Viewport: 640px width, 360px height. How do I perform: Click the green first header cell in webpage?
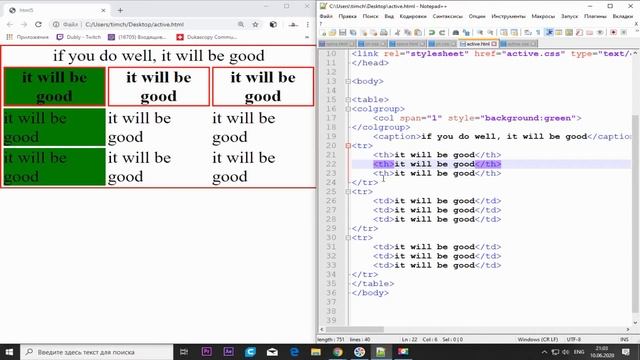(54, 87)
